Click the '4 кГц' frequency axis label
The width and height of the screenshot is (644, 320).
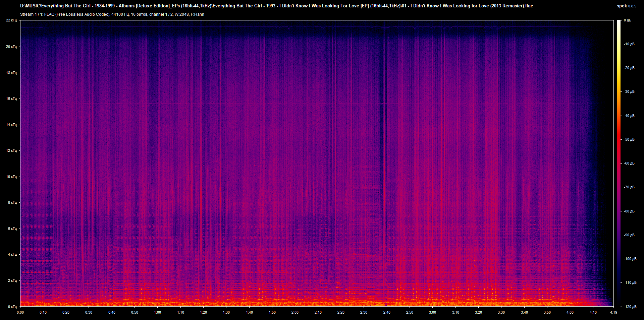click(x=12, y=254)
